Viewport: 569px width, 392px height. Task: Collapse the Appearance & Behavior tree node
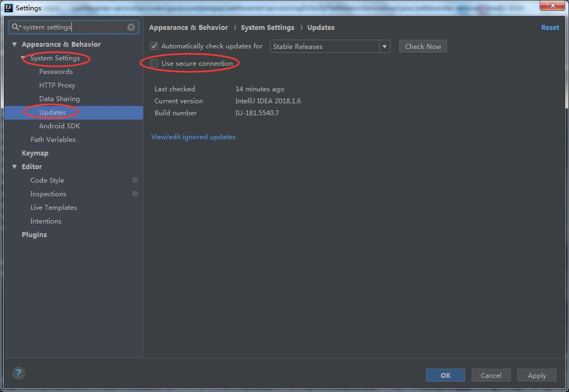tap(15, 44)
